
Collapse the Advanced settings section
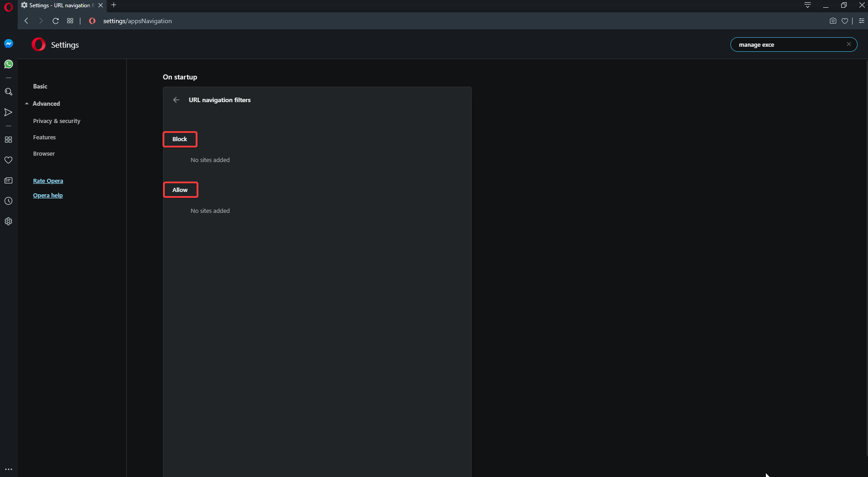point(46,103)
